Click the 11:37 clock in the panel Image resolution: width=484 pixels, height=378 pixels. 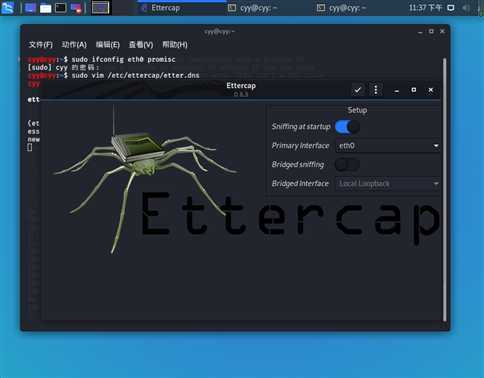[x=426, y=8]
